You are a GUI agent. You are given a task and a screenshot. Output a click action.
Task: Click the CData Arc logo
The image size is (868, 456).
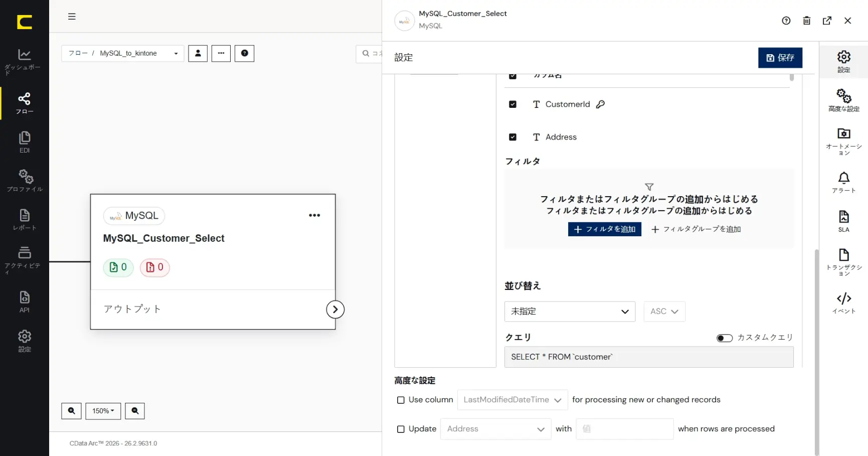pyautogui.click(x=24, y=22)
